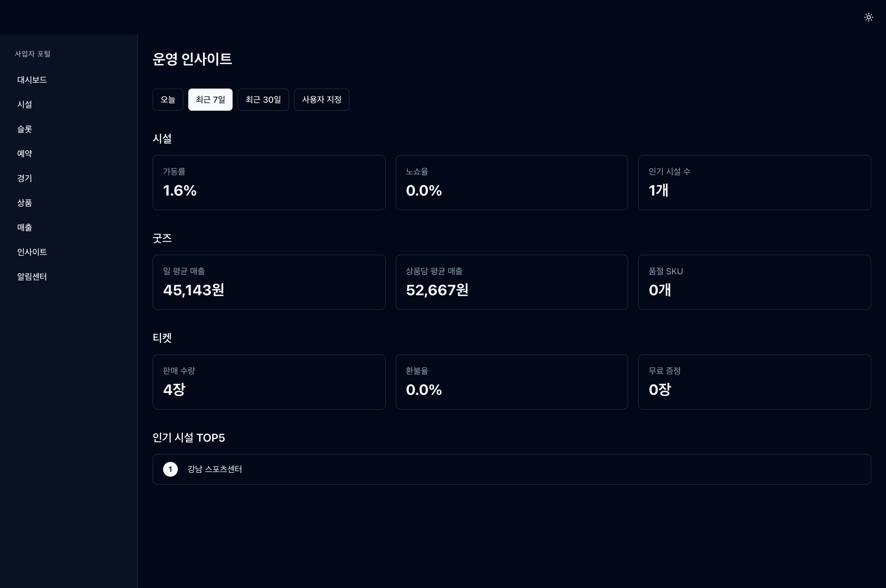The width and height of the screenshot is (886, 588).
Task: Open the 사용자 지정 custom range
Action: pos(321,100)
